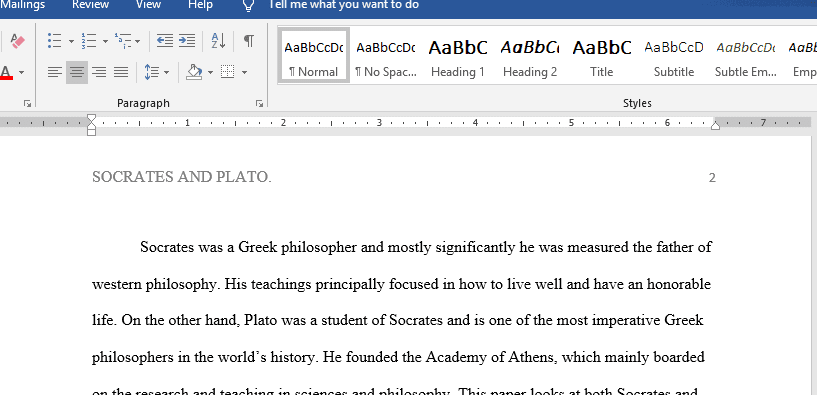This screenshot has width=817, height=395.
Task: Align text to the left
Action: point(55,72)
